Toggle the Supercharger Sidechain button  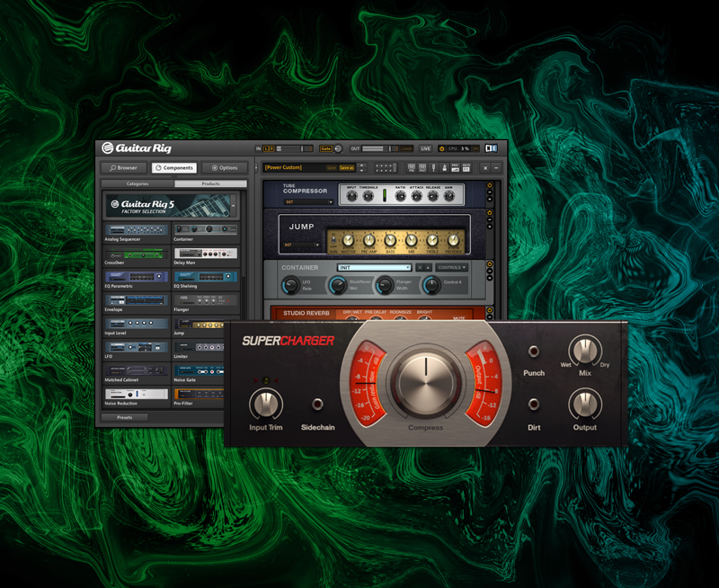[317, 404]
